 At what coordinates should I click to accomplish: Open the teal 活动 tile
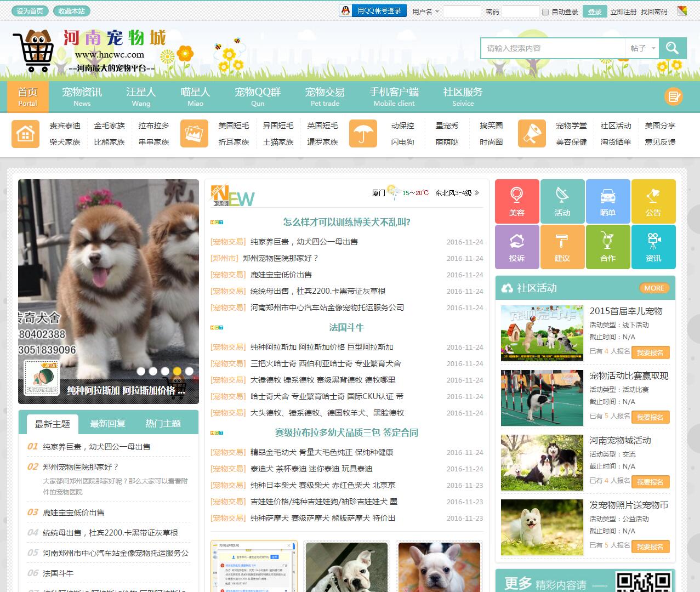click(x=562, y=201)
